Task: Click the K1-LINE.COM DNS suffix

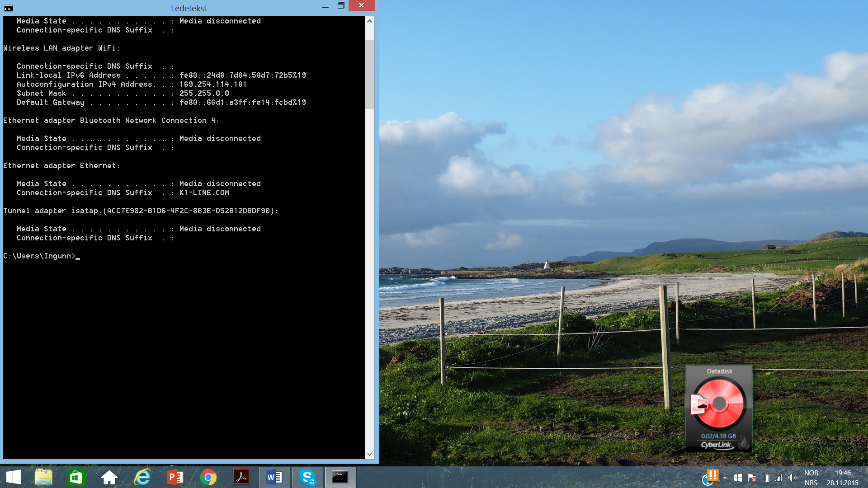Action: pos(204,193)
